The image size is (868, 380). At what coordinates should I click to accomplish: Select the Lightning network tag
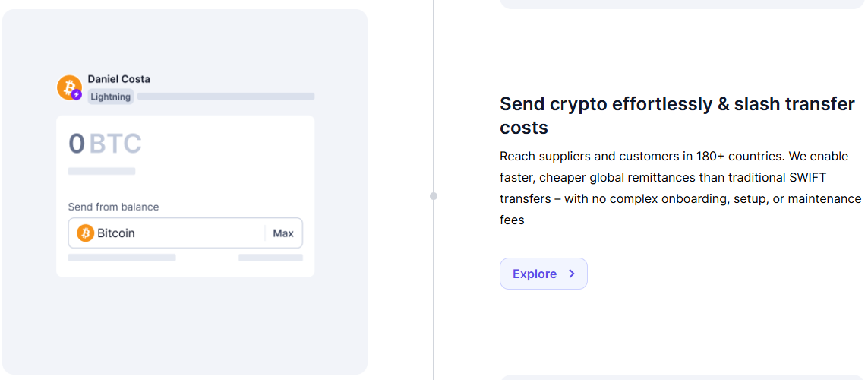111,97
